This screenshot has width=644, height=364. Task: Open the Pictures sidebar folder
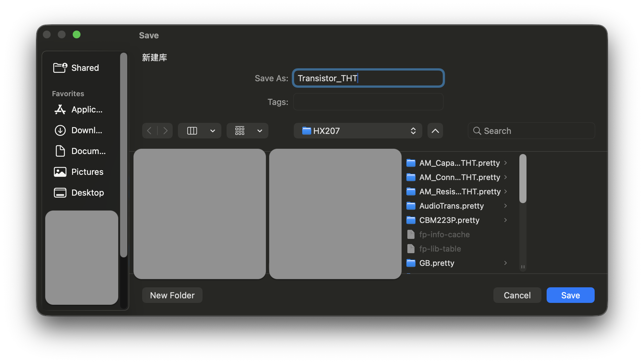79,172
